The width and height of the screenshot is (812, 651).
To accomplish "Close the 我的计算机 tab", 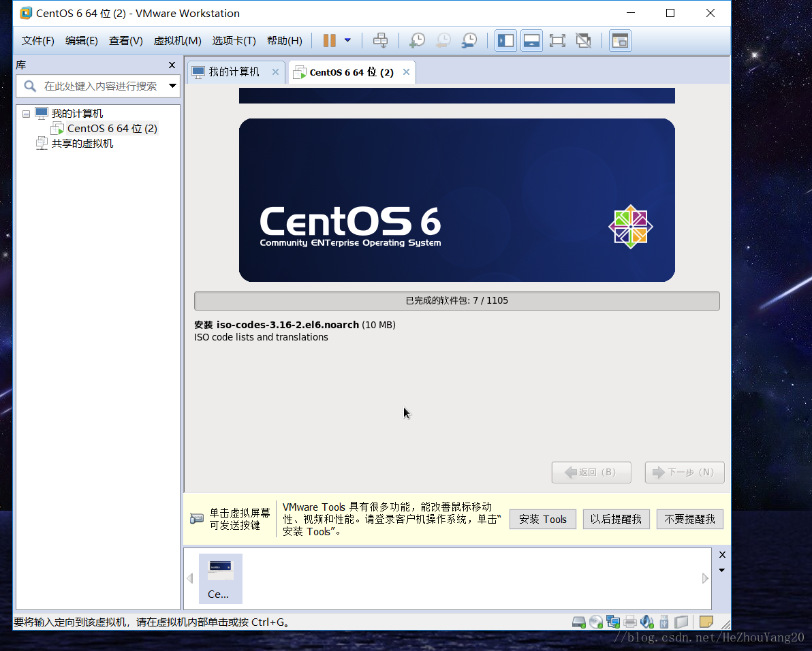I will (275, 72).
